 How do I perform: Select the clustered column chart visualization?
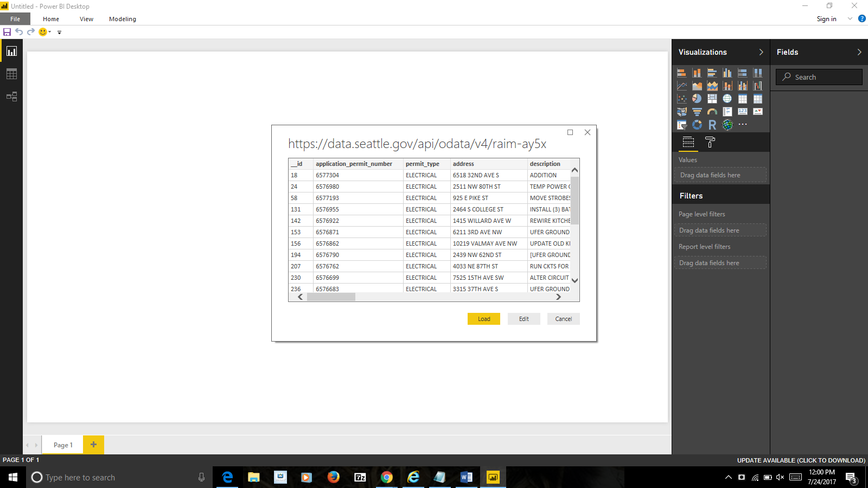click(x=727, y=73)
